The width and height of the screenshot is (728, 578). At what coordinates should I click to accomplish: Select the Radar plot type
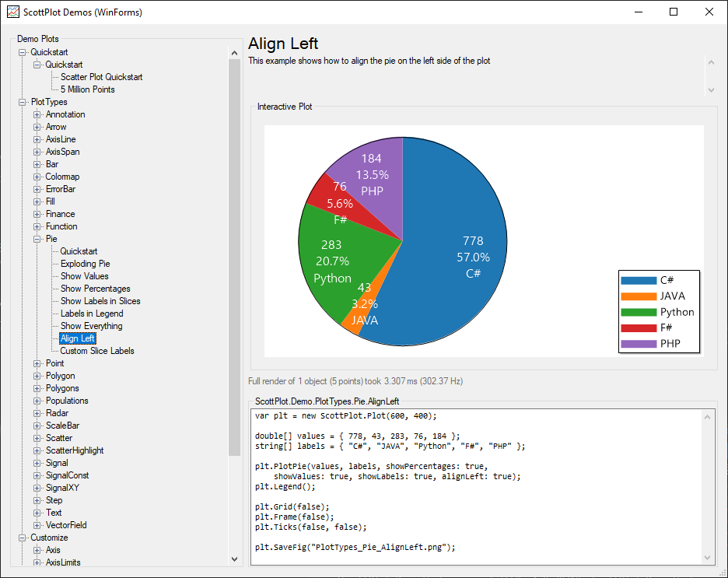point(58,413)
